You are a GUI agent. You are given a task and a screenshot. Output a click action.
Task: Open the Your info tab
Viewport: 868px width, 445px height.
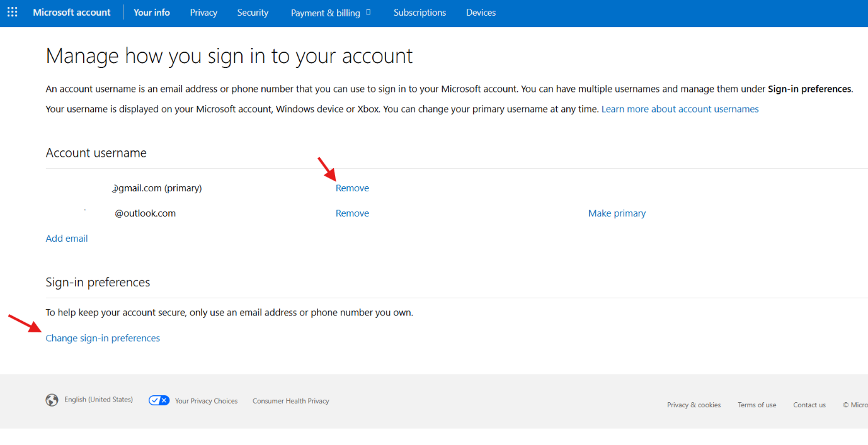(x=152, y=13)
